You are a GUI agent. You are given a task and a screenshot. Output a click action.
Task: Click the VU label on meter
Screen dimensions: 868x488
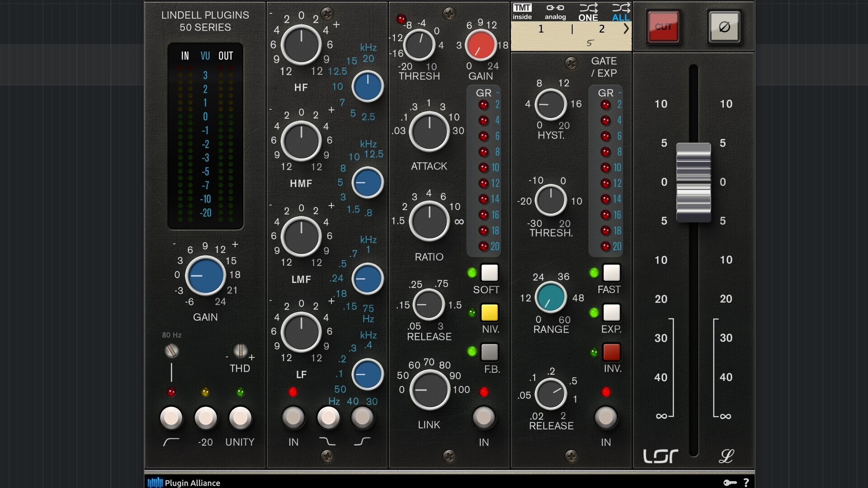pyautogui.click(x=205, y=56)
